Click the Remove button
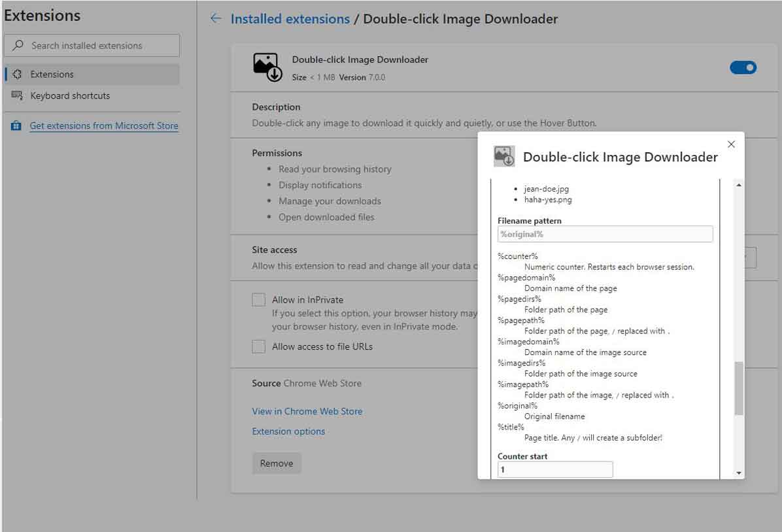 click(x=277, y=463)
